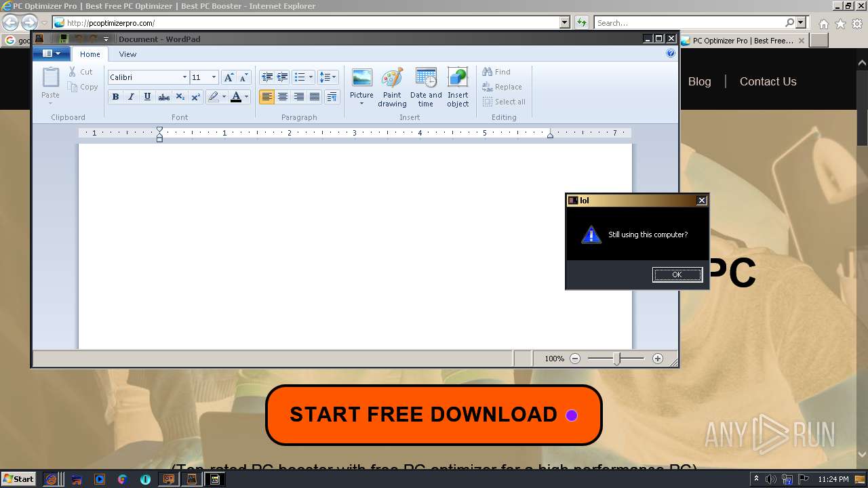Click the Grow font icon
This screenshot has width=868, height=488.
click(229, 77)
